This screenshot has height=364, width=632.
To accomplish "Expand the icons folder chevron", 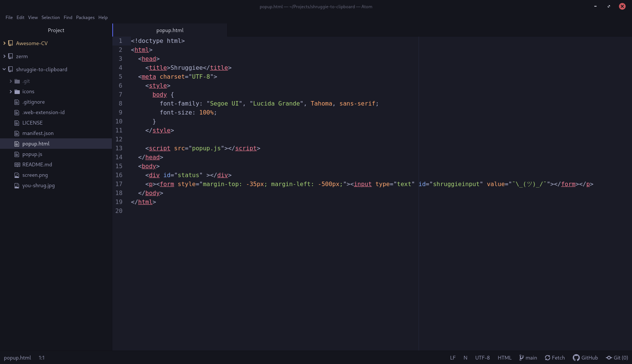I will (11, 91).
